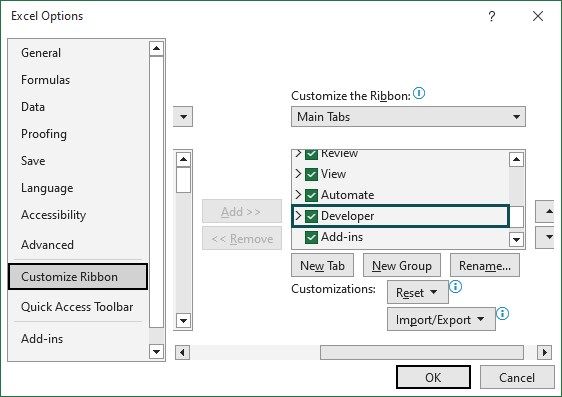Confirm with the OK button

coord(433,377)
